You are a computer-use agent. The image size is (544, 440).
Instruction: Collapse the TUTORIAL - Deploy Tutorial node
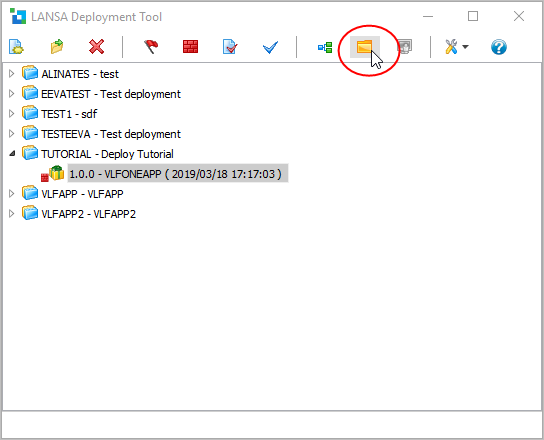click(12, 153)
